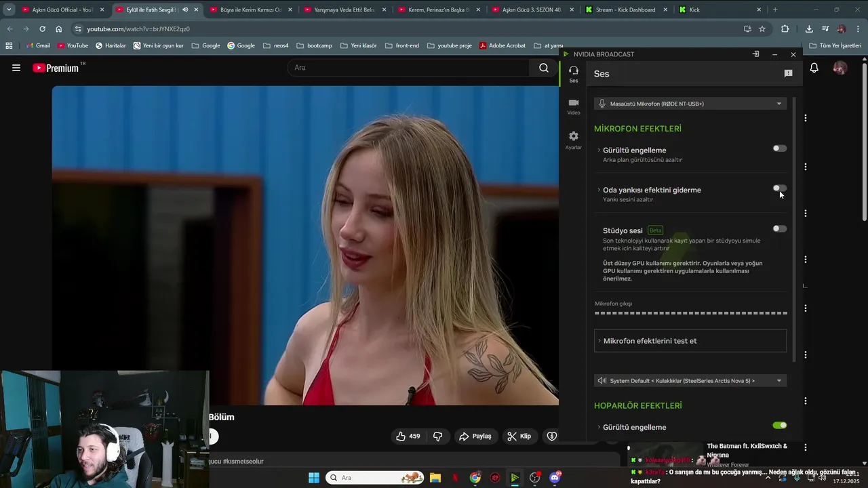Viewport: 868px width, 488px height.
Task: Mute the playing tab via speaker icon
Action: 185,9
